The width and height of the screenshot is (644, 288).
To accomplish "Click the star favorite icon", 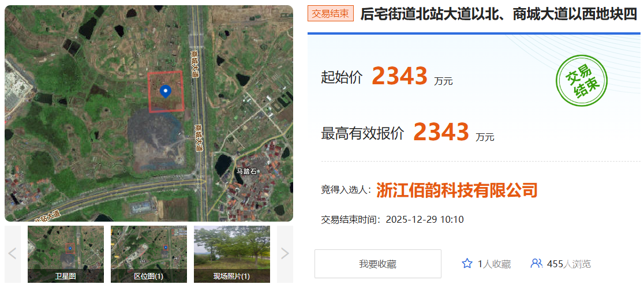I will [467, 263].
